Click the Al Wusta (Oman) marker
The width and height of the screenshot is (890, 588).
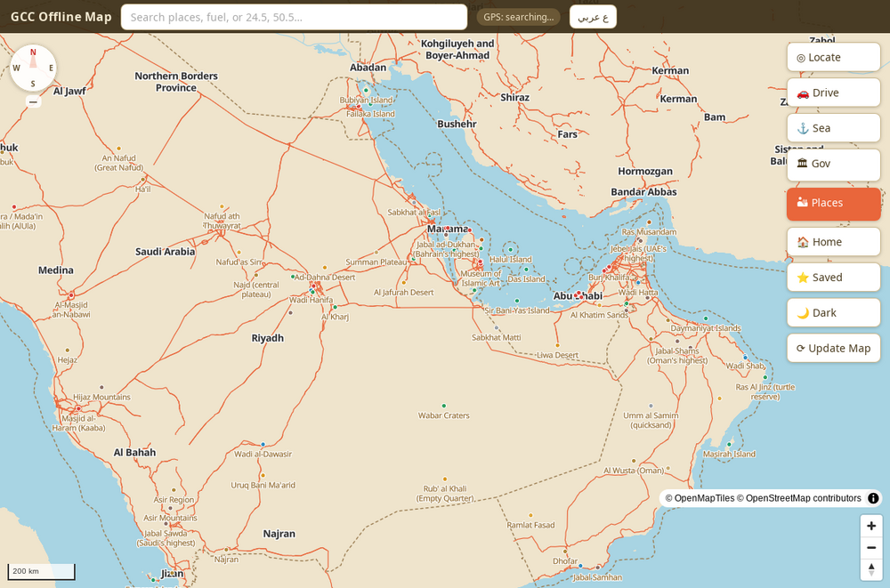tap(634, 461)
